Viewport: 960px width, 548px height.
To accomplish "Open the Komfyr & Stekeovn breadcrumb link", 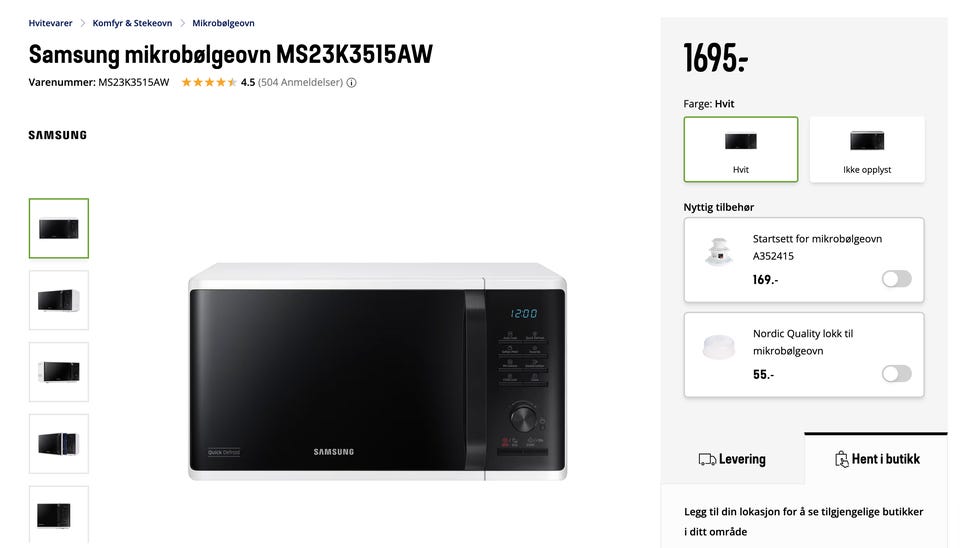I will (132, 23).
